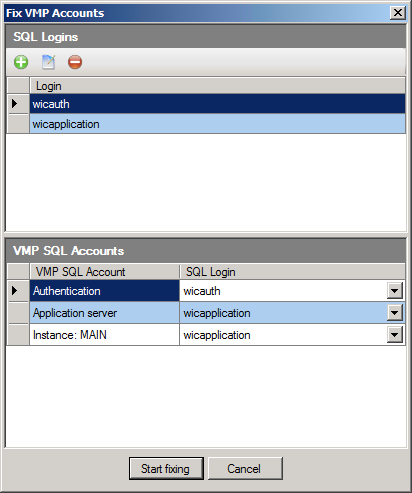Expand SQL Login dropdown for Instance: MAIN
The height and width of the screenshot is (493, 412).
[x=395, y=335]
